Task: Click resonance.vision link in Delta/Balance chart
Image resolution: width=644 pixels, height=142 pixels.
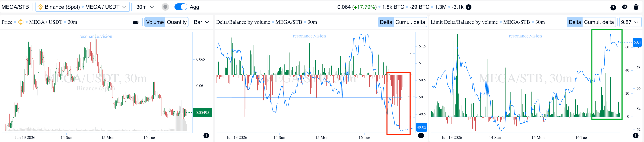Action: [x=309, y=36]
